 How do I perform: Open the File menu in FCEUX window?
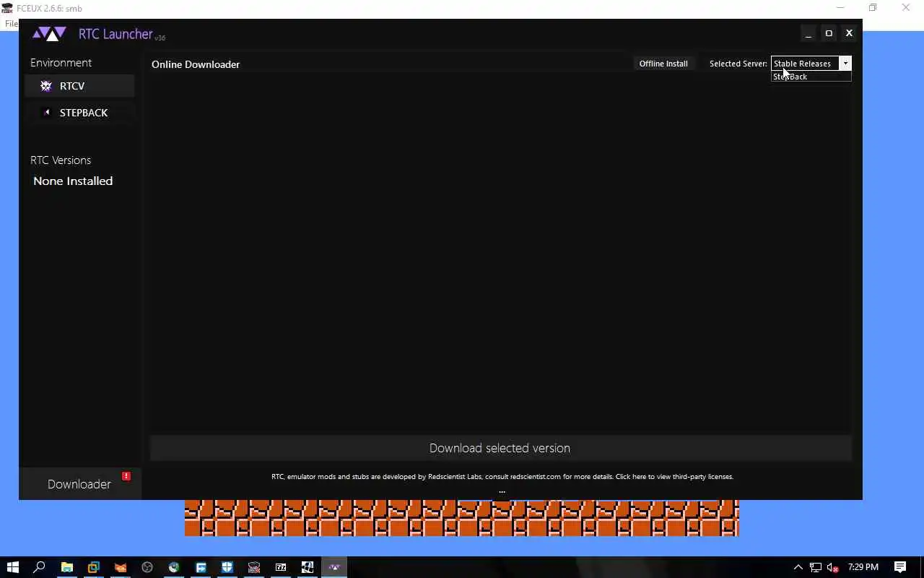tap(10, 24)
